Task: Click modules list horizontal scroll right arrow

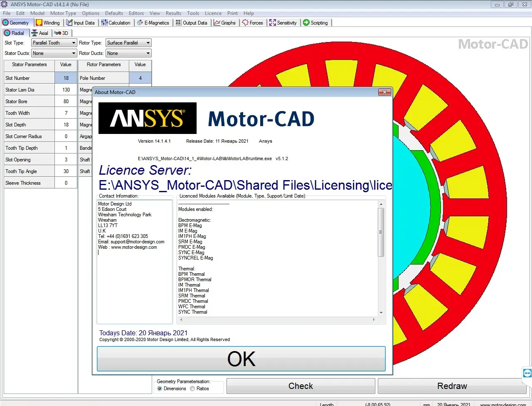Action: pyautogui.click(x=374, y=319)
